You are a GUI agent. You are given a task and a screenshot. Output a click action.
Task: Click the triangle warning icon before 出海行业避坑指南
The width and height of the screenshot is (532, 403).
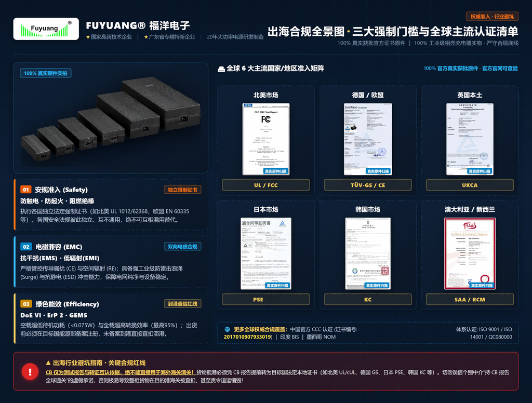[48, 362]
